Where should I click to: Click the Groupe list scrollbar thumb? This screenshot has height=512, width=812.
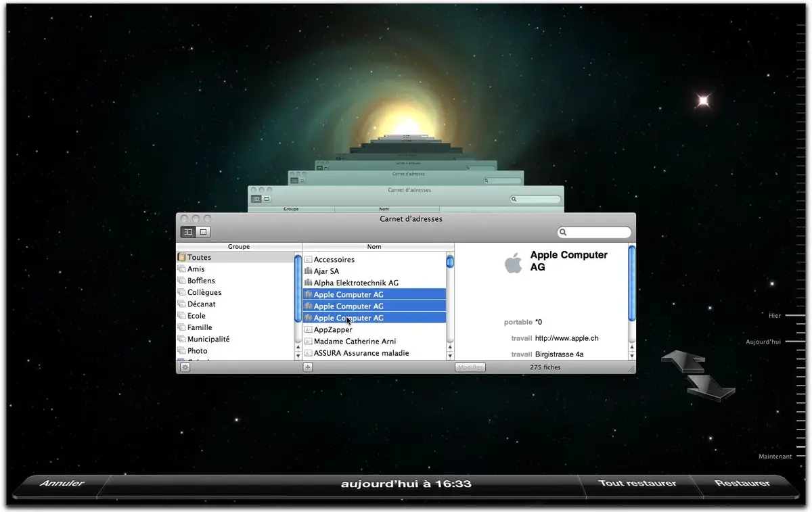point(298,288)
